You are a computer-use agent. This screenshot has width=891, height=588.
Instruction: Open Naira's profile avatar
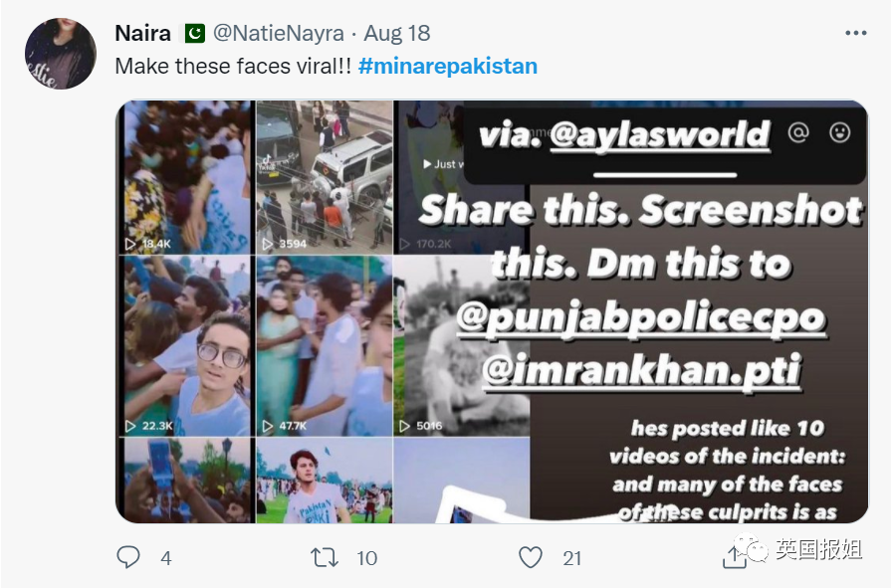coord(60,54)
